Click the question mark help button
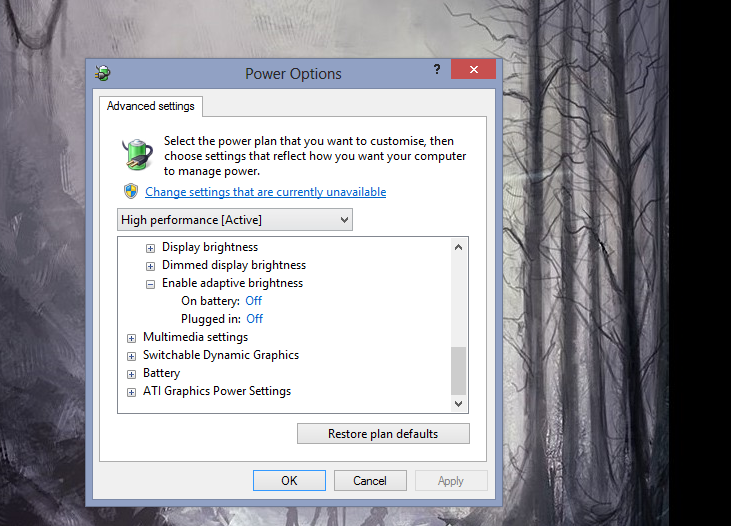Image resolution: width=731 pixels, height=526 pixels. (x=437, y=69)
